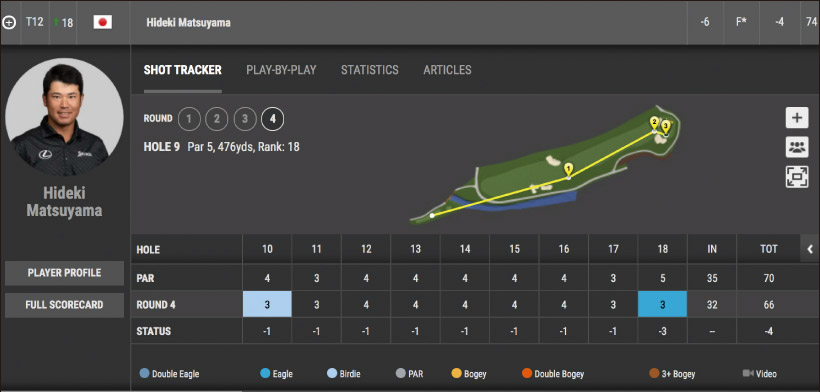Click shot marker 3 on the green
Image resolution: width=820 pixels, height=392 pixels.
tap(665, 126)
